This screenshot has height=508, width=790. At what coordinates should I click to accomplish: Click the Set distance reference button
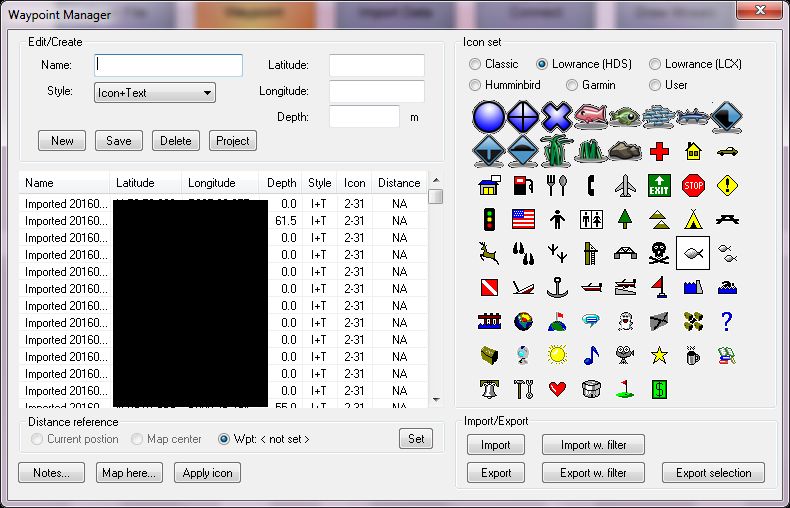pyautogui.click(x=416, y=439)
